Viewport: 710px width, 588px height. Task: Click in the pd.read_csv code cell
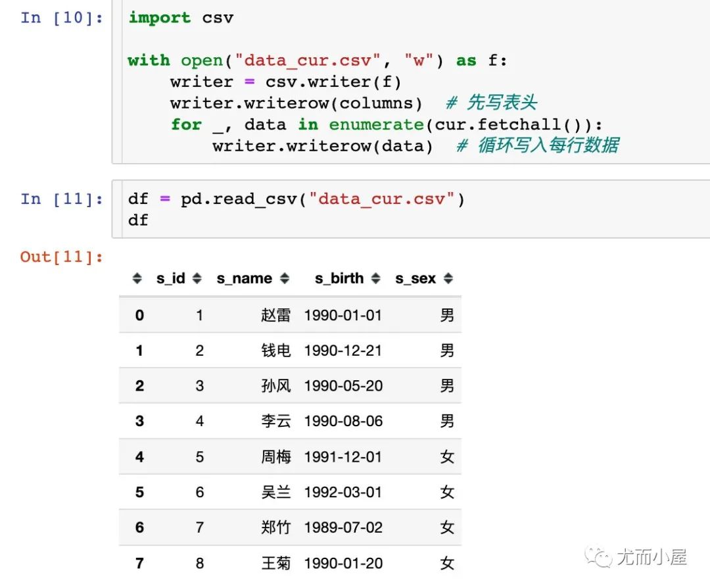tap(411, 209)
